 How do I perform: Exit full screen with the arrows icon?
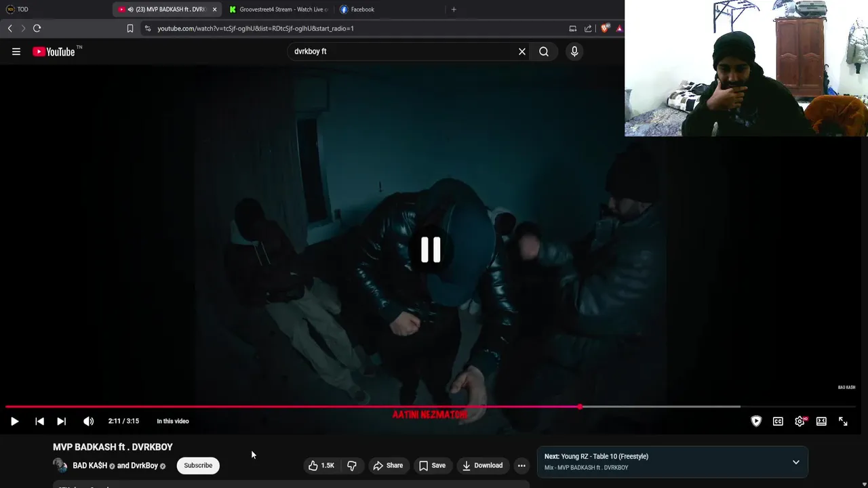[843, 421]
